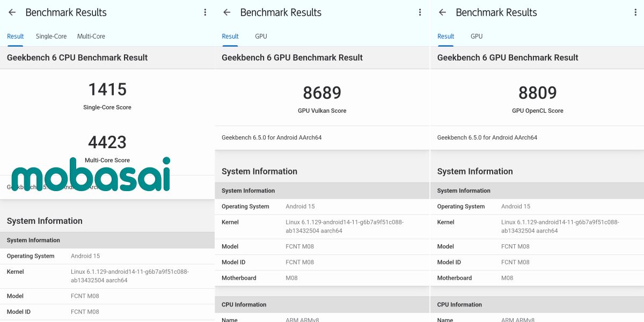Go back from the Vulkan Benchmark Results screen
Viewport: 644px width, 322px height.
click(226, 12)
